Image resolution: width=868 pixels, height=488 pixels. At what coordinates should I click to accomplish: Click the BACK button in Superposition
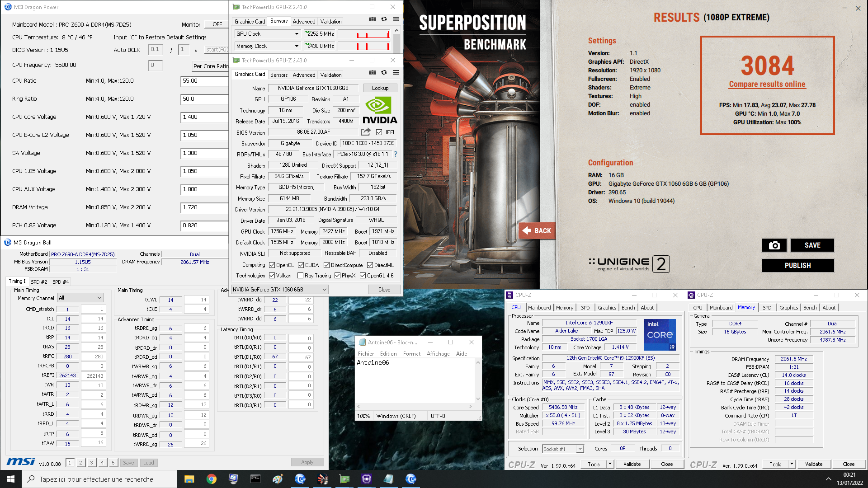click(x=537, y=231)
